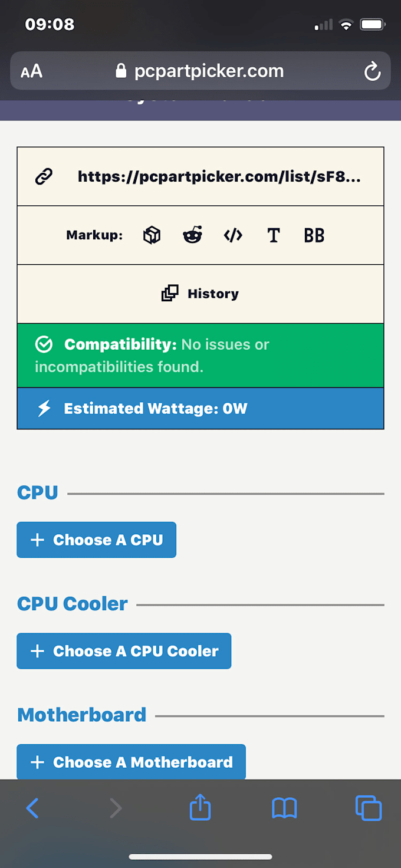Select the PCPartPicker markup format icon
401x868 pixels.
tap(152, 235)
